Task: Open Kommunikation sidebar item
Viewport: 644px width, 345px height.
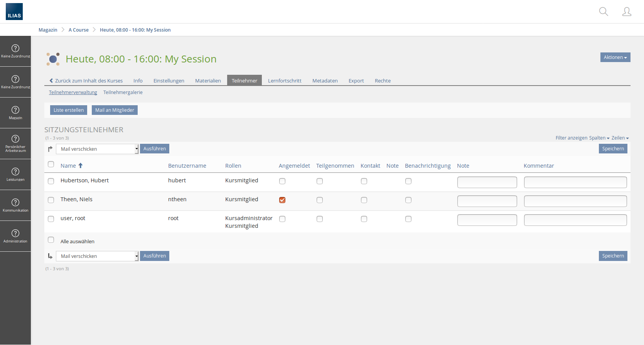Action: pyautogui.click(x=15, y=205)
